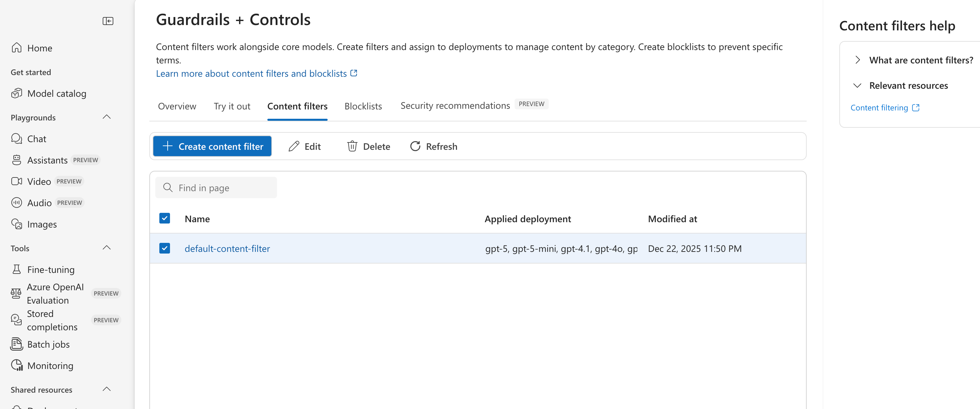Viewport: 980px width, 409px height.
Task: Click Create content filter button
Action: (212, 146)
